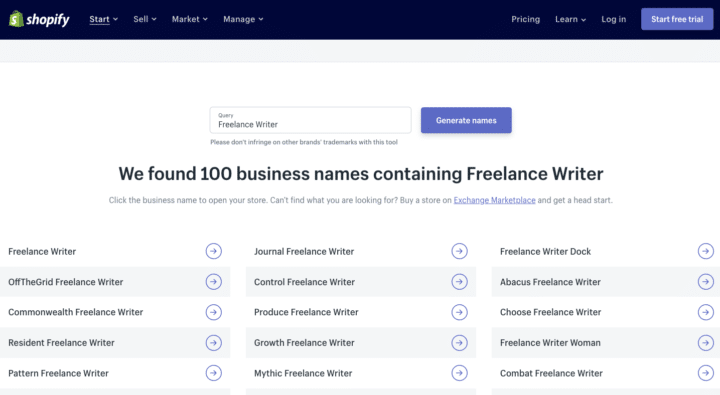
Task: Click arrow icon for Freelance Writer Woman
Action: [706, 343]
